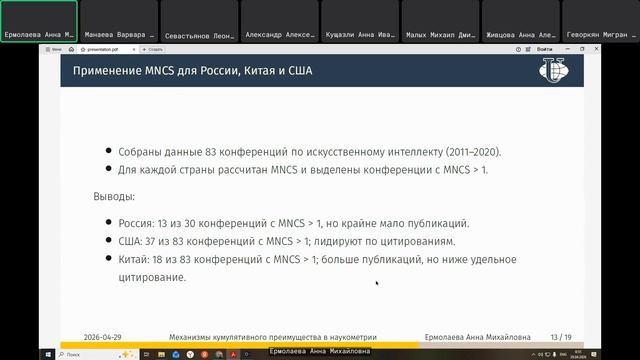Switch to Adobe Acrobat taskbar icon
The height and width of the screenshot is (360, 640).
233,355
